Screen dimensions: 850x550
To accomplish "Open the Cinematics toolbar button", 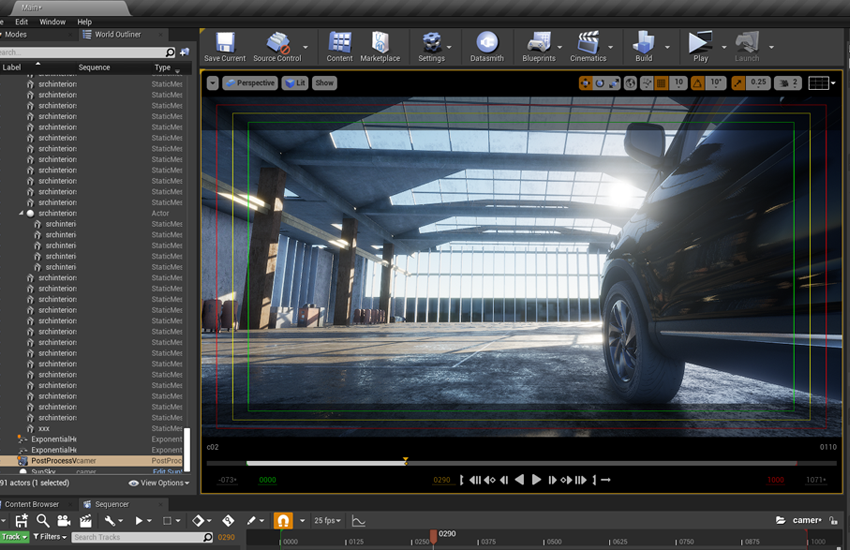I will [588, 47].
